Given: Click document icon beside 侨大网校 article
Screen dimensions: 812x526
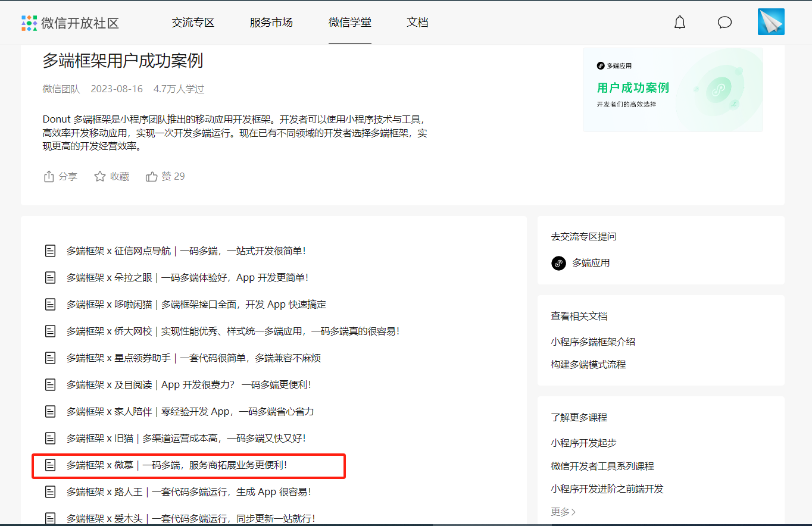Looking at the screenshot, I should click(x=51, y=331).
